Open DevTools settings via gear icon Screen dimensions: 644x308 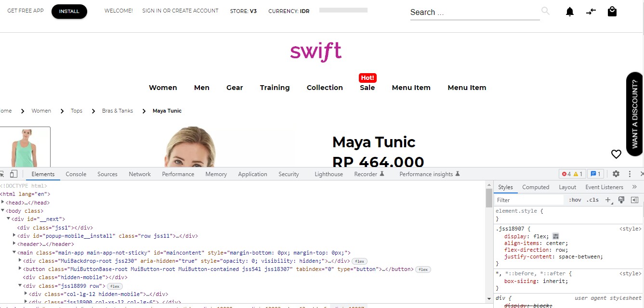click(616, 174)
